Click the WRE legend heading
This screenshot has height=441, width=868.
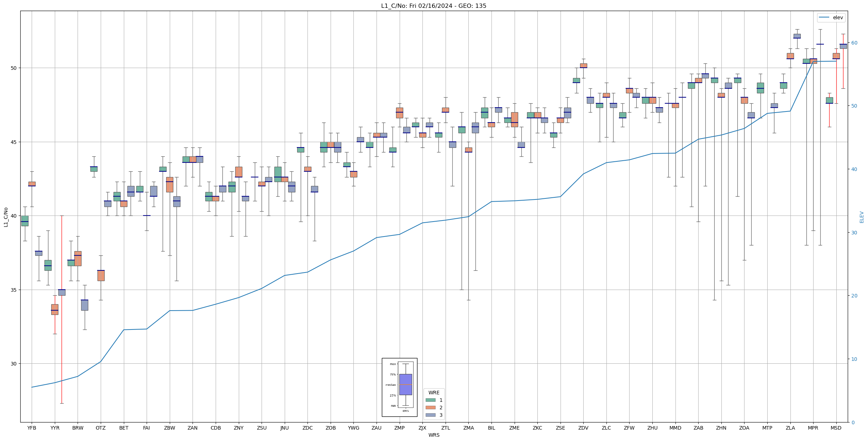pyautogui.click(x=433, y=393)
